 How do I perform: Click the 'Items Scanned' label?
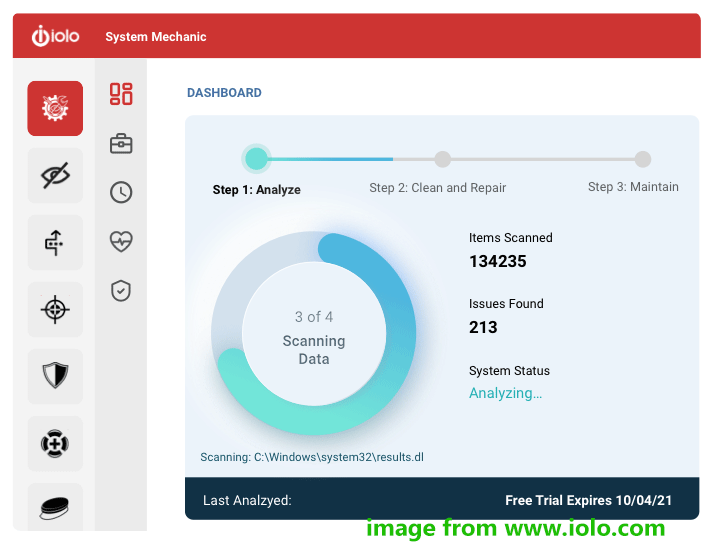tap(511, 238)
